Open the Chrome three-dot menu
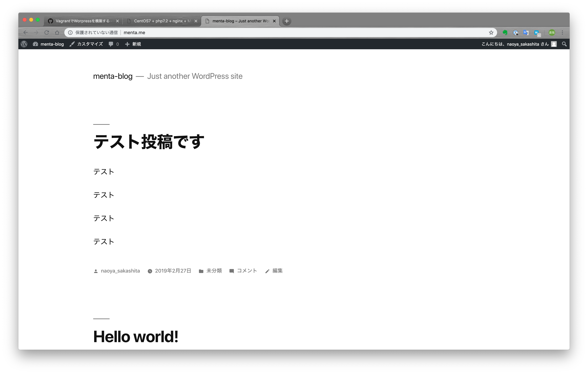Screen dimensions: 588x374 (x=562, y=32)
